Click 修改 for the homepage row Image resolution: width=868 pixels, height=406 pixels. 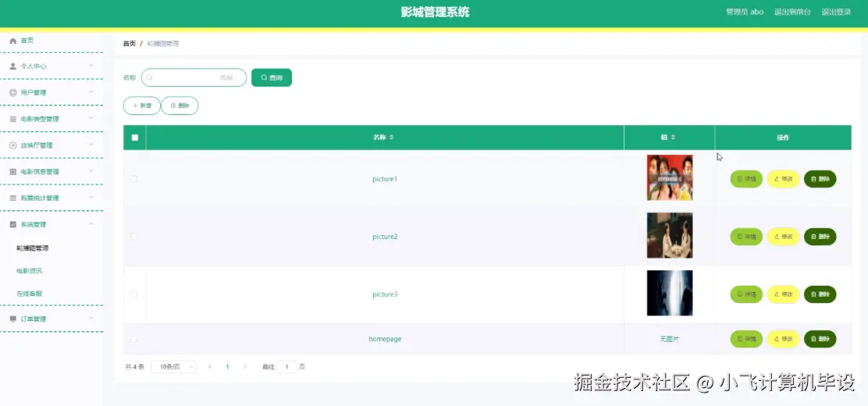click(x=783, y=339)
